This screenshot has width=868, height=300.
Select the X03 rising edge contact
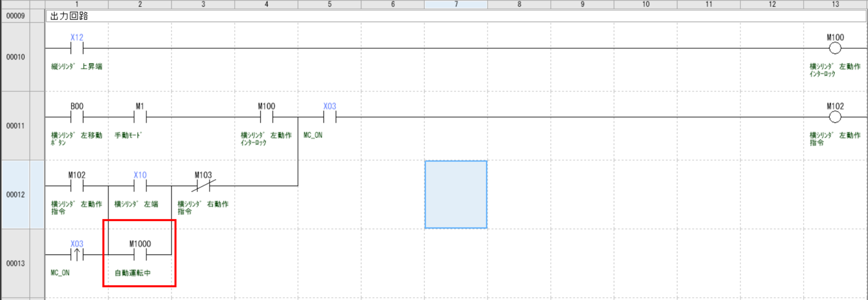pyautogui.click(x=77, y=255)
